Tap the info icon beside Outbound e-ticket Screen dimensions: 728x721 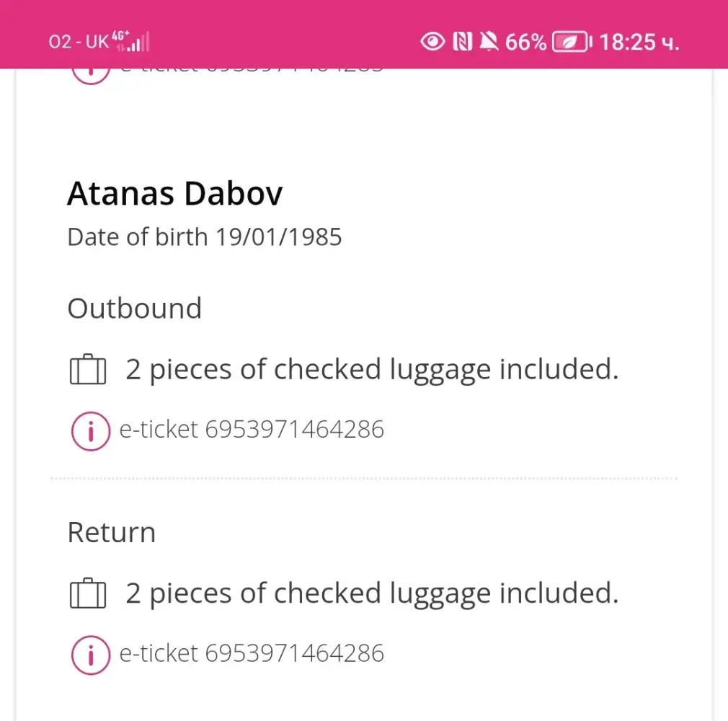coord(91,430)
